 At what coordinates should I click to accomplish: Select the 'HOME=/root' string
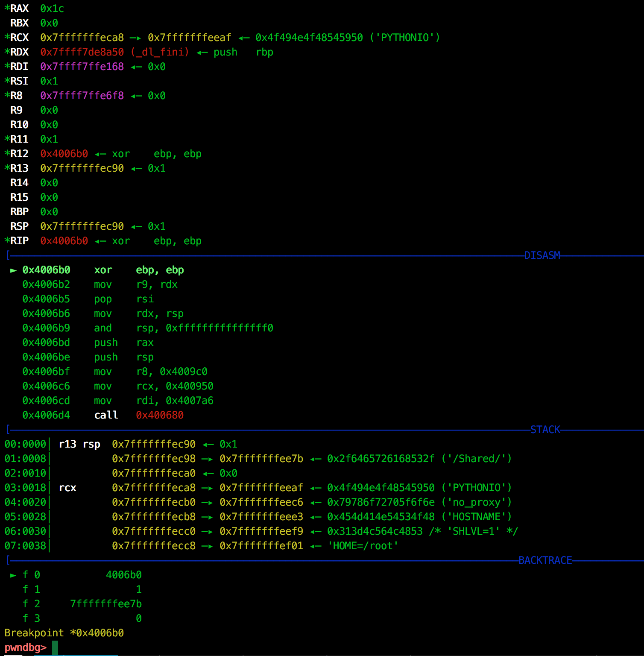click(363, 546)
